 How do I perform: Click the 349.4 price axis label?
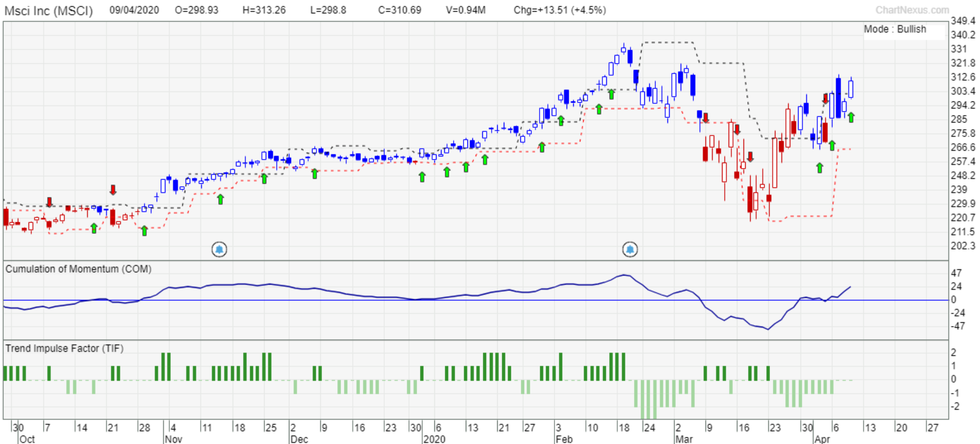963,21
